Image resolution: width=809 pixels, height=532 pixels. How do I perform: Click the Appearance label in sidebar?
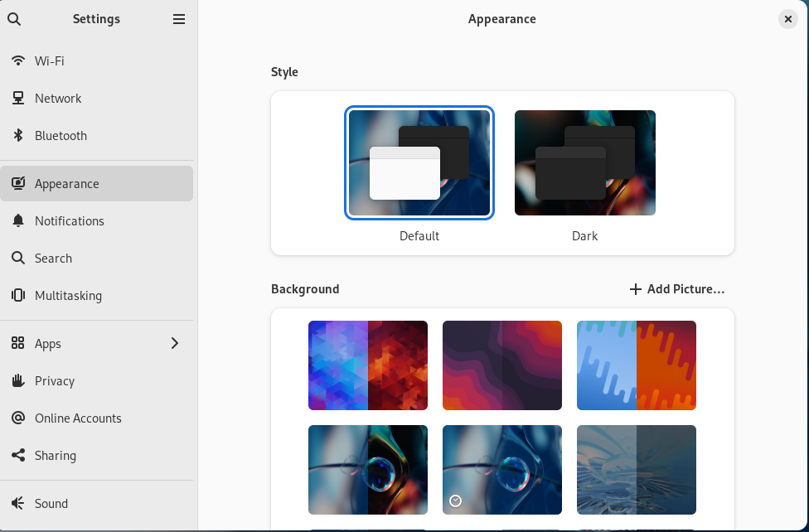tap(66, 184)
